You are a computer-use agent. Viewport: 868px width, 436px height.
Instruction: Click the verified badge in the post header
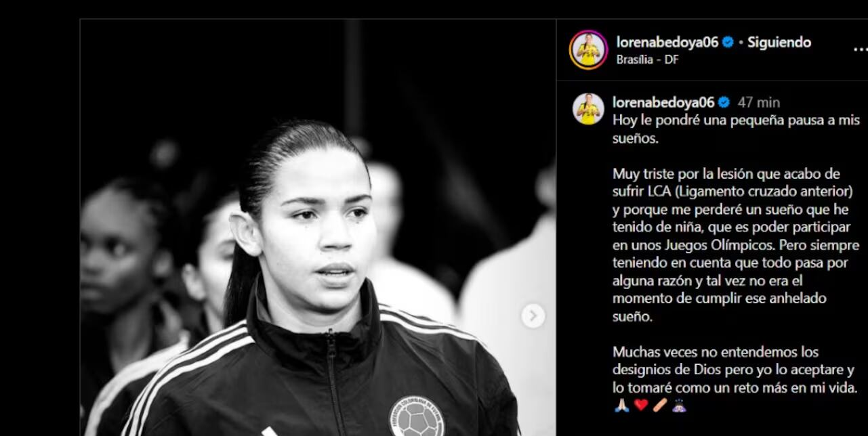pos(728,42)
